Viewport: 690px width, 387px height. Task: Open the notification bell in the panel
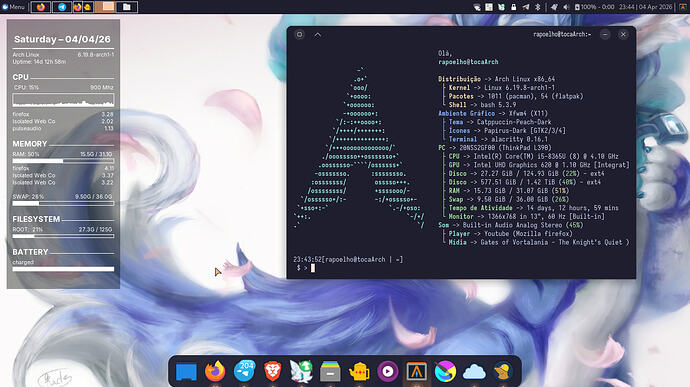(x=554, y=7)
